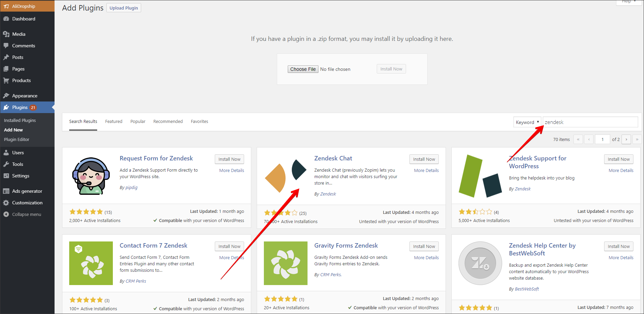Click the Dashboard gauge icon
The image size is (644, 314).
click(x=6, y=19)
